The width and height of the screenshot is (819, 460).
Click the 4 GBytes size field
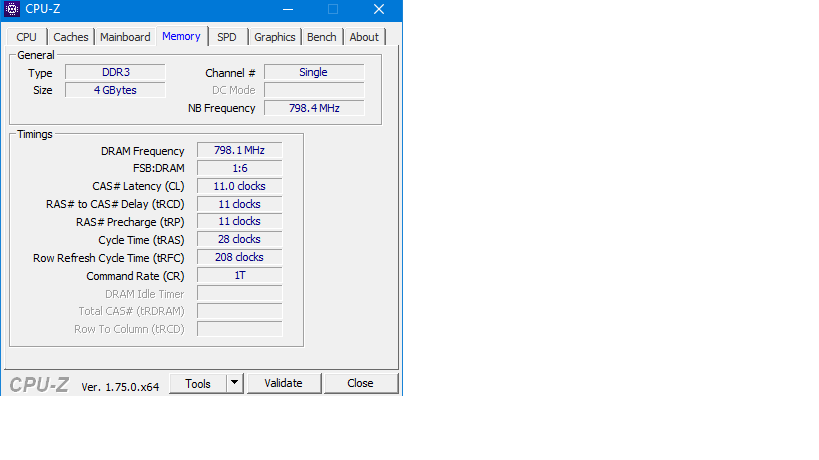coord(115,90)
